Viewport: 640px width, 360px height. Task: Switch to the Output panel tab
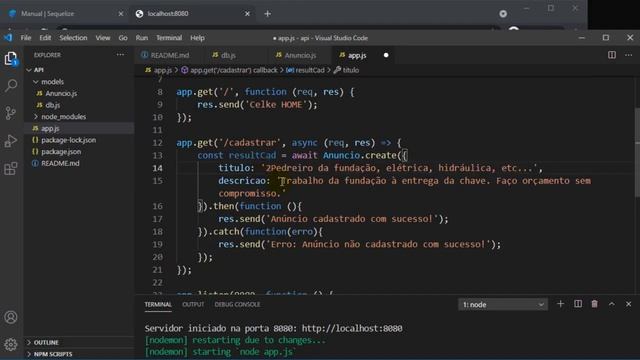click(193, 304)
